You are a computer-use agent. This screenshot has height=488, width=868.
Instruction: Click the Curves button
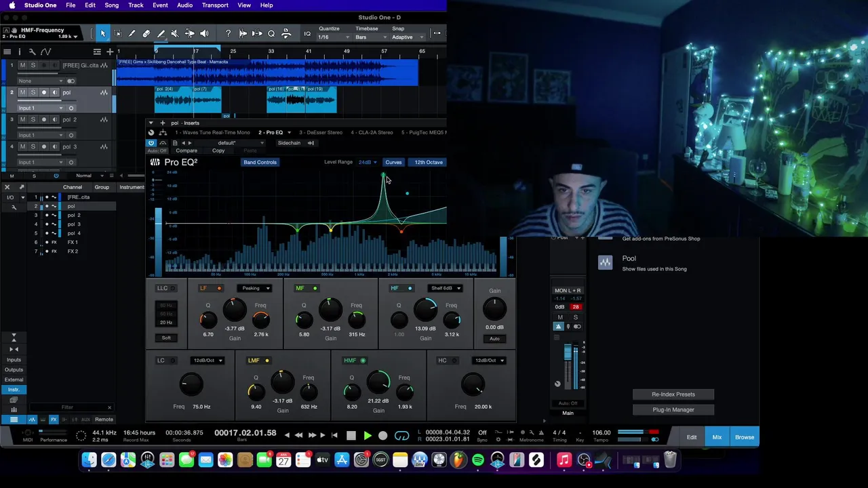click(x=393, y=162)
